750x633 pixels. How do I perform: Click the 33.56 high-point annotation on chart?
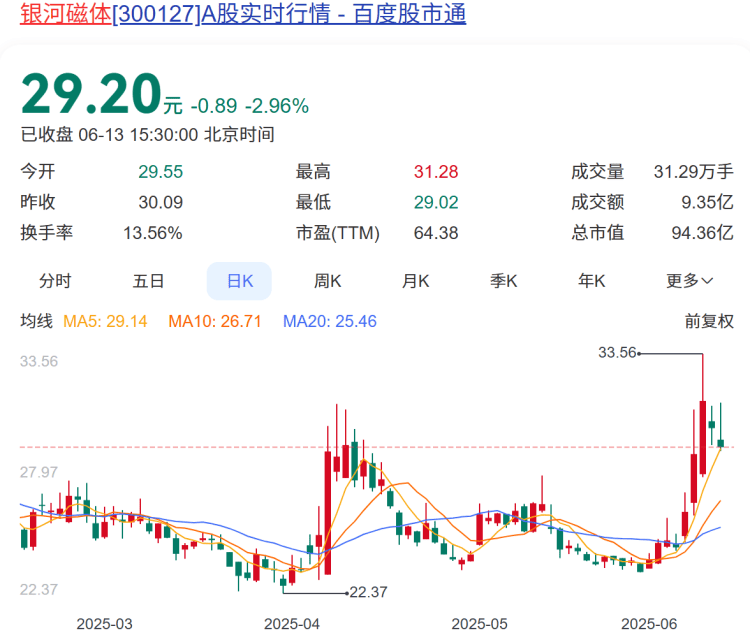pos(617,353)
